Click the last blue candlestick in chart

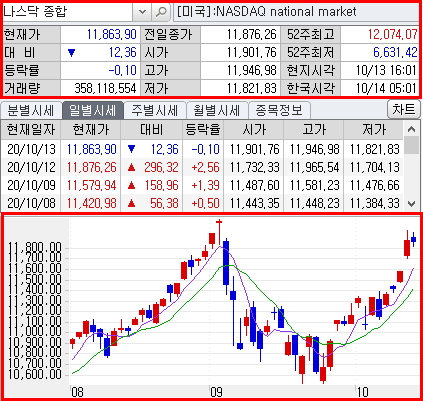414,239
